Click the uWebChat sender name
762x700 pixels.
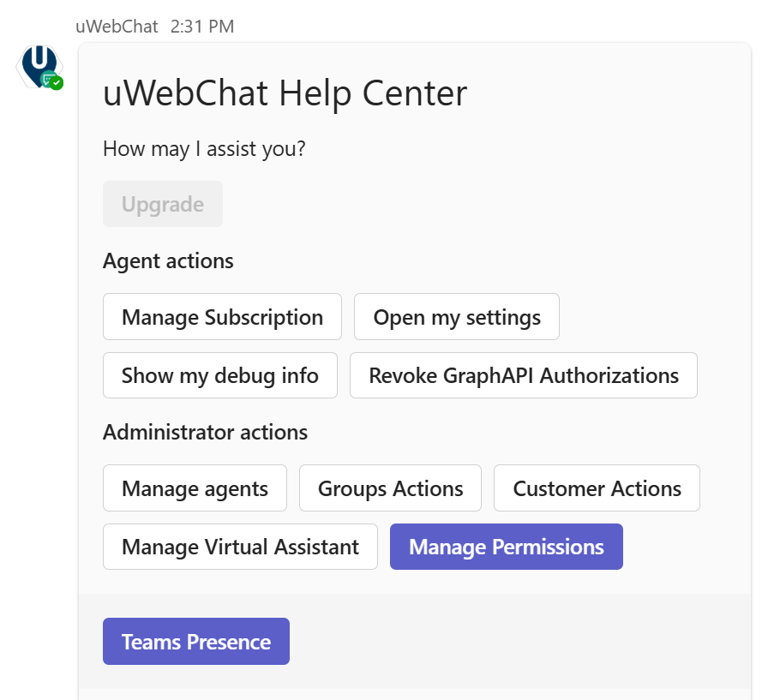click(117, 26)
